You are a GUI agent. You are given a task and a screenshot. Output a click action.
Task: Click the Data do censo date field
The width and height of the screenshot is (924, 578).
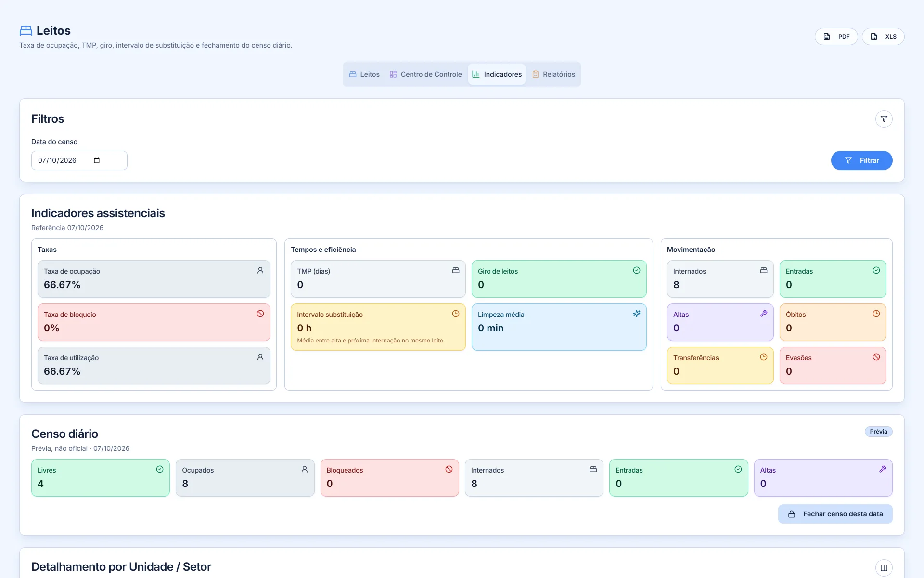tap(79, 160)
